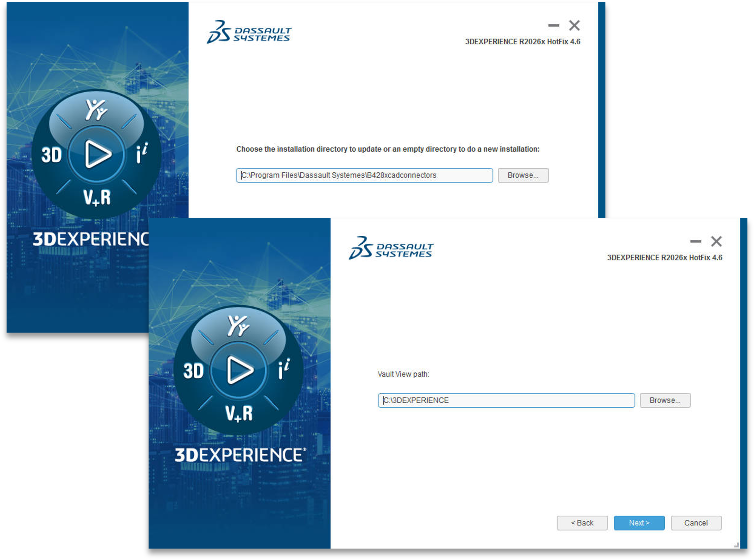Click the V+R quadrant of front window compass
Screen dimensions: 754x560
[239, 414]
